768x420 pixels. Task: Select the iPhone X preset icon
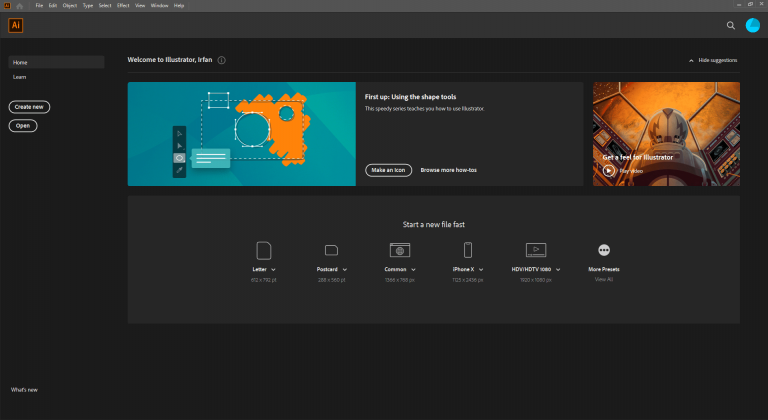click(x=468, y=250)
